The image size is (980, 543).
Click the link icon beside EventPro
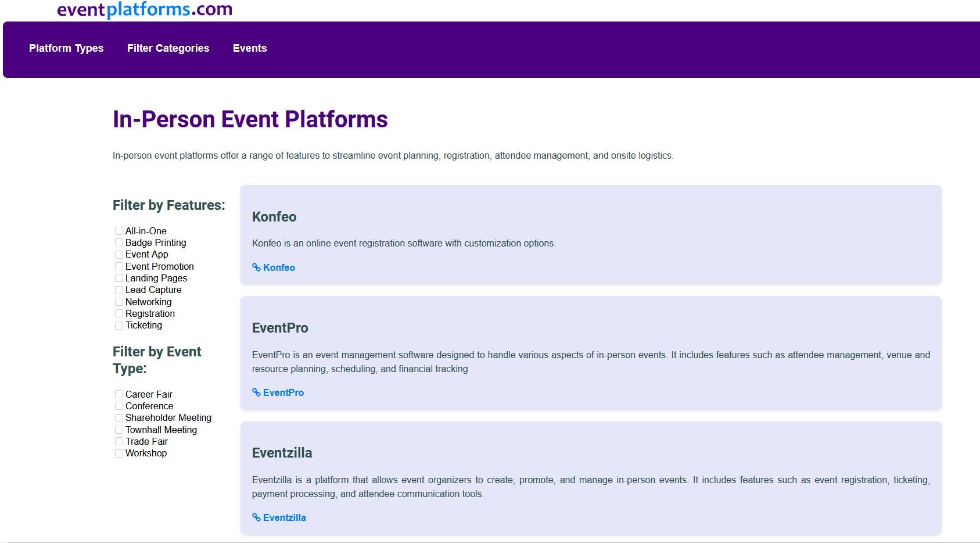256,392
